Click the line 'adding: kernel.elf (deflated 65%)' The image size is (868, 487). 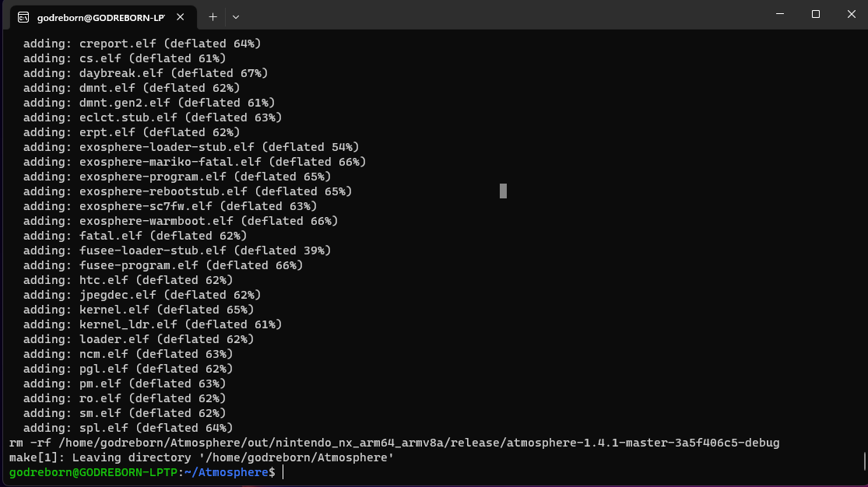(139, 310)
